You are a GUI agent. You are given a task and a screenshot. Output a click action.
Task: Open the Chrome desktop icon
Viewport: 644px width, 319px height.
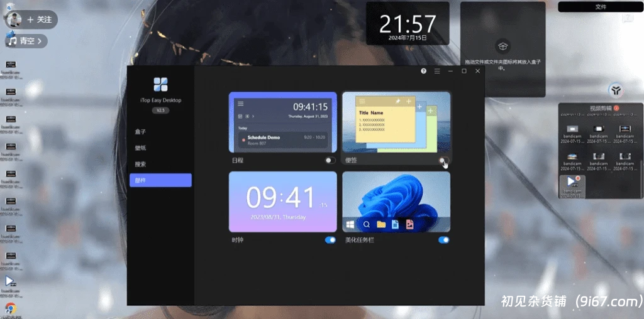(11, 309)
